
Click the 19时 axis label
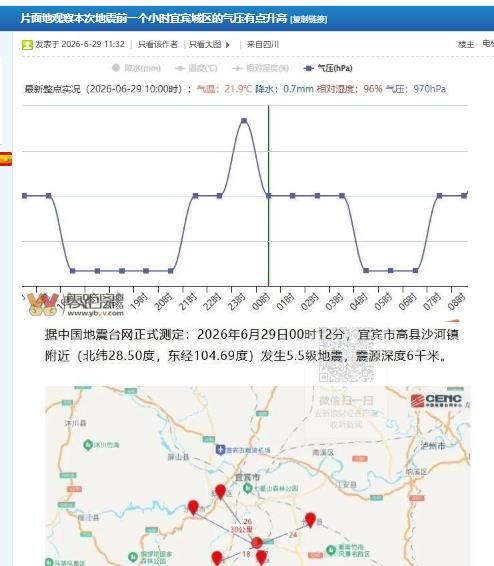click(139, 302)
